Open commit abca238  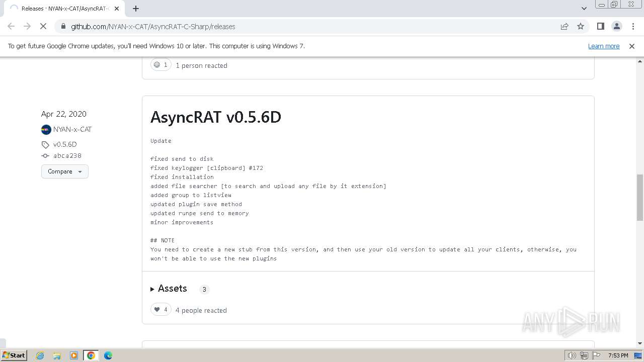(67, 156)
